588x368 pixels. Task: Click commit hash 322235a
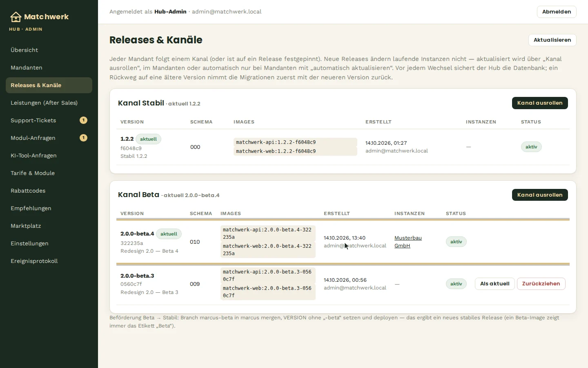coord(131,243)
